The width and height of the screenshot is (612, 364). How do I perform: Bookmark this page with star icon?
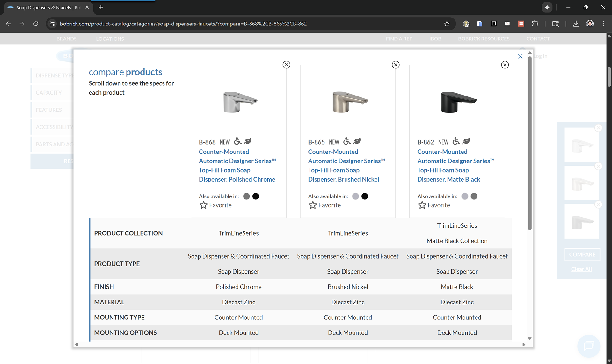447,24
